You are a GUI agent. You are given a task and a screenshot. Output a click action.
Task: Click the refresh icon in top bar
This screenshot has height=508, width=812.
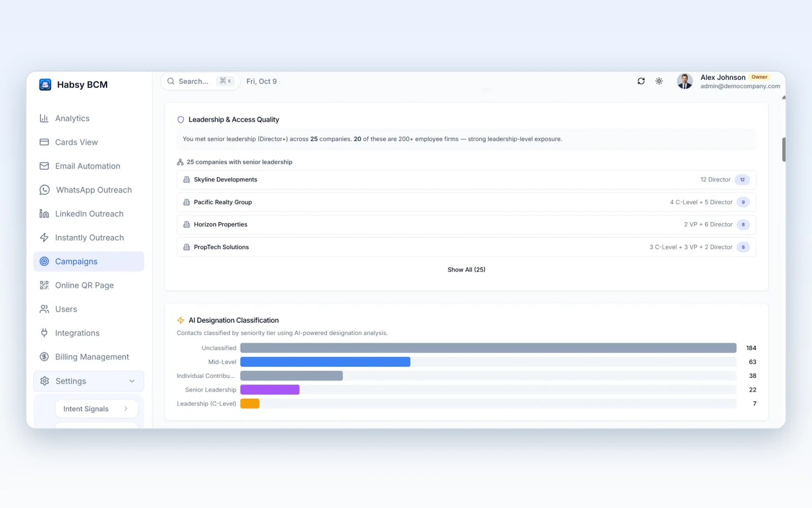point(641,81)
